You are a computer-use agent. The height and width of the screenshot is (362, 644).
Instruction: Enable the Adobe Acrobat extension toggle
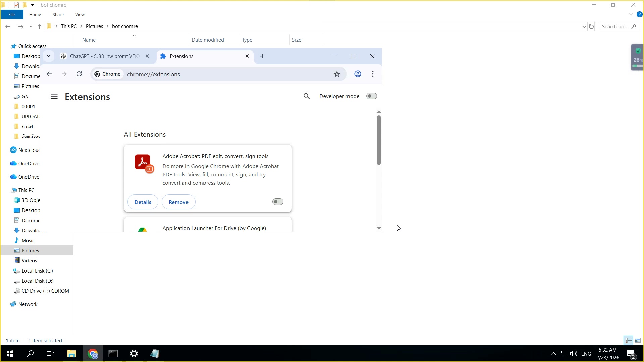(x=277, y=202)
